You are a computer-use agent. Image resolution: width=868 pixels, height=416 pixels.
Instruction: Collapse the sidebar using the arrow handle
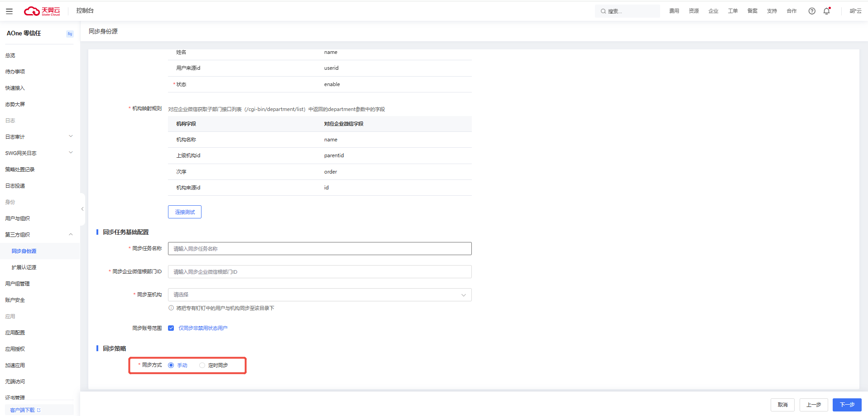82,209
